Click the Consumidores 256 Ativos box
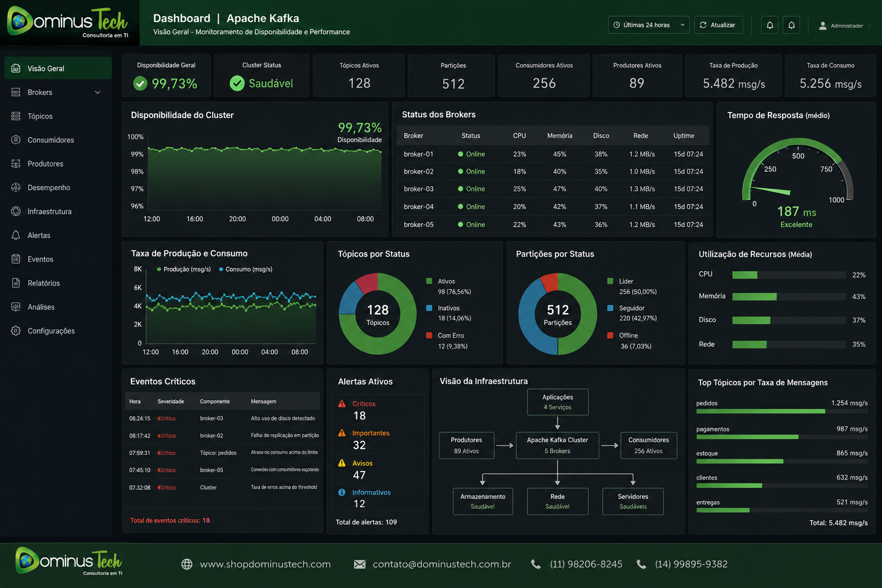882x588 pixels. (649, 446)
